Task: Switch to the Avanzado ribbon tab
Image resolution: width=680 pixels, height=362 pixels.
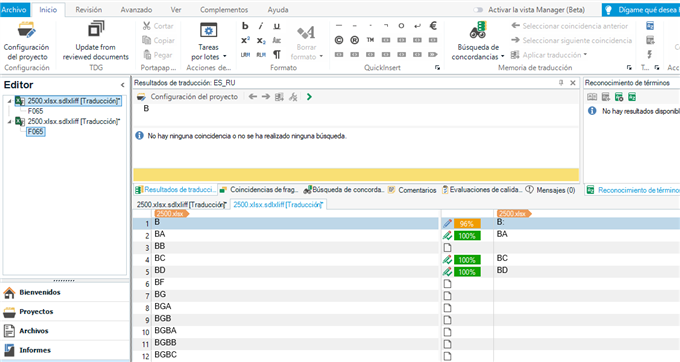Action: 136,10
